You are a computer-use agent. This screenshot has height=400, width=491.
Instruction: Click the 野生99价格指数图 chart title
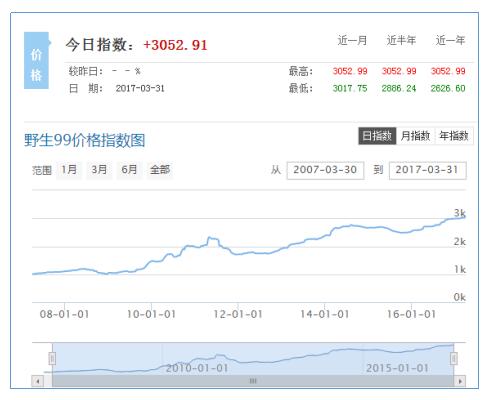85,140
